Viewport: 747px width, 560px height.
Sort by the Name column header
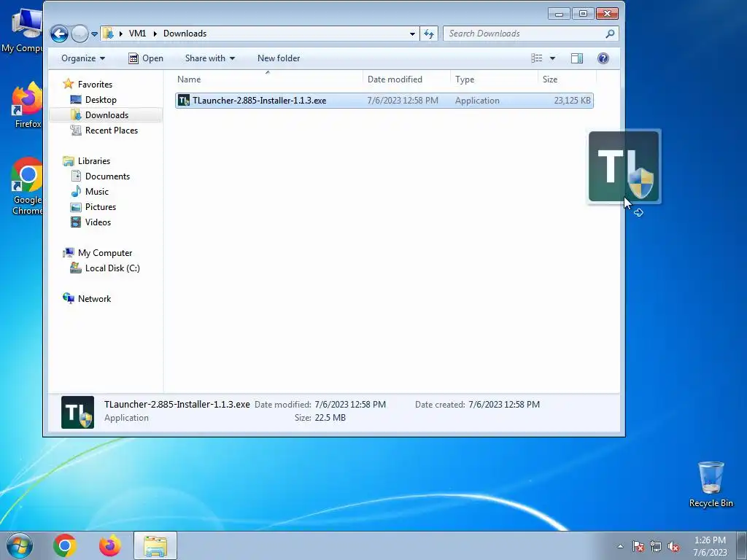tap(267, 79)
